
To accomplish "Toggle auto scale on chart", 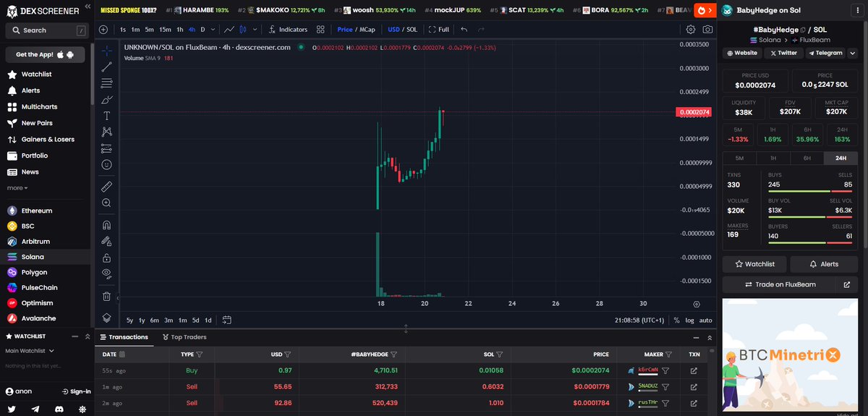I will pos(706,320).
